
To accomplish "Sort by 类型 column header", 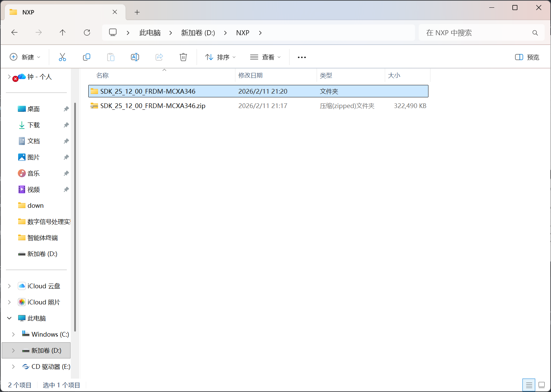I will pyautogui.click(x=326, y=76).
